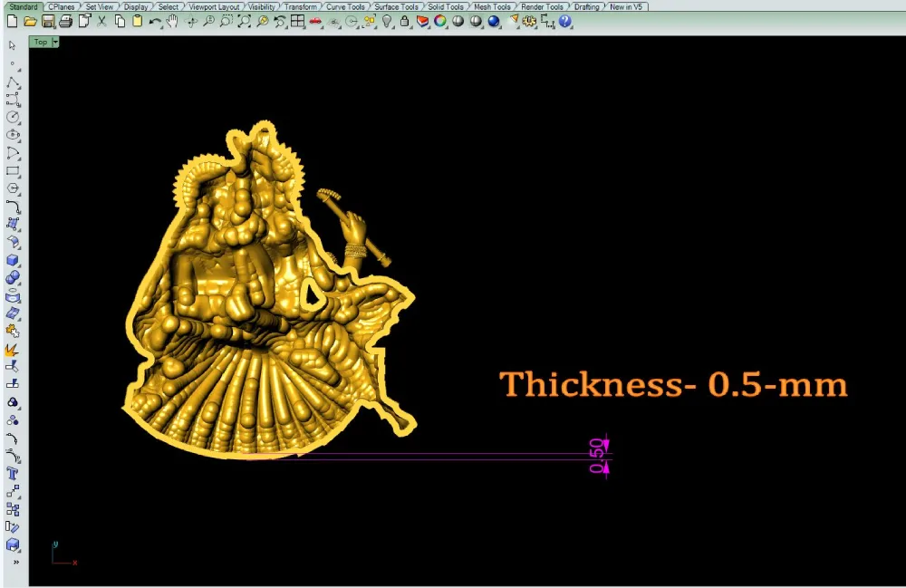Screen dimensions: 906x588
Task: Open the Top viewport dropdown arrow
Action: pos(55,42)
